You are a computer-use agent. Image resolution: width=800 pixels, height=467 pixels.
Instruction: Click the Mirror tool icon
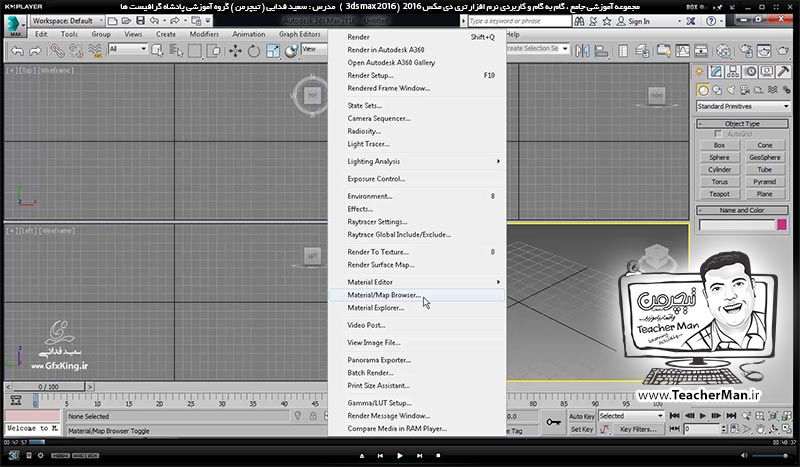(582, 51)
